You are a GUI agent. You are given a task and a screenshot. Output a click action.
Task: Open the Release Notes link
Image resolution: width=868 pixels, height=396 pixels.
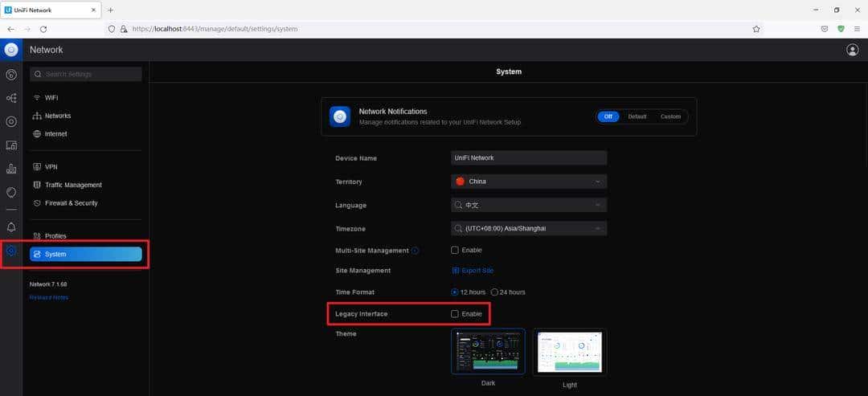(49, 297)
